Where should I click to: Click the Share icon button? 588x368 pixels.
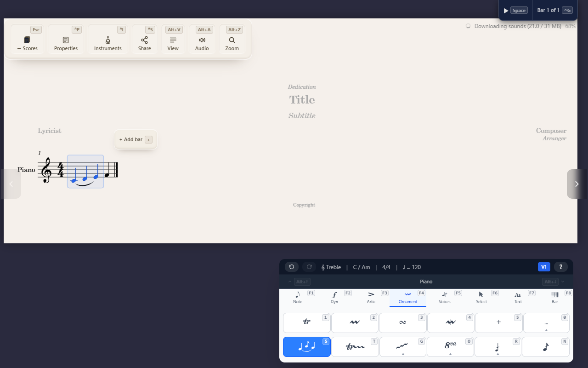click(x=145, y=40)
